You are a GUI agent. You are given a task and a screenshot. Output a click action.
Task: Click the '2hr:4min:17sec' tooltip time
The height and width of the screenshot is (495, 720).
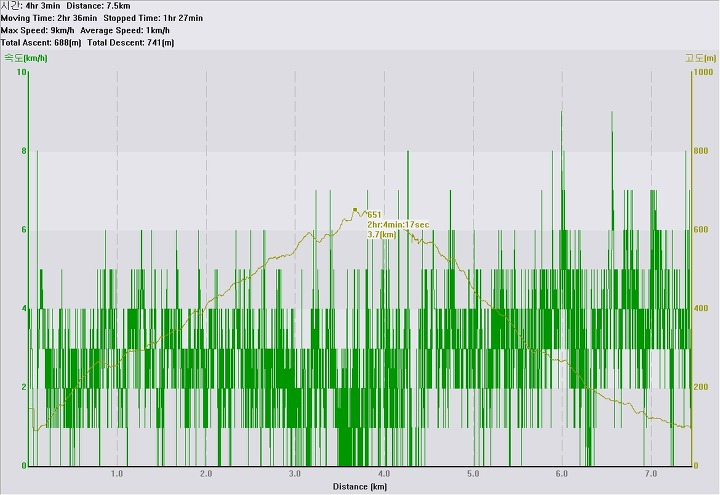(x=398, y=225)
